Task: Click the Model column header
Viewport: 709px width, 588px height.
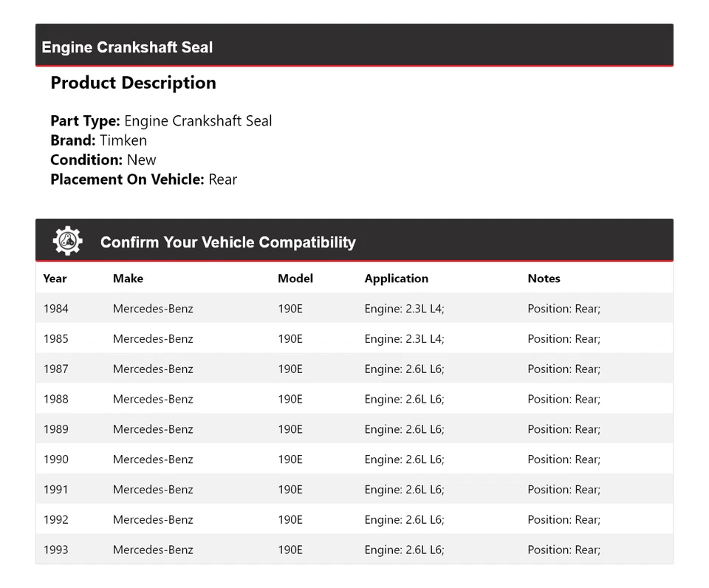Action: pyautogui.click(x=295, y=278)
